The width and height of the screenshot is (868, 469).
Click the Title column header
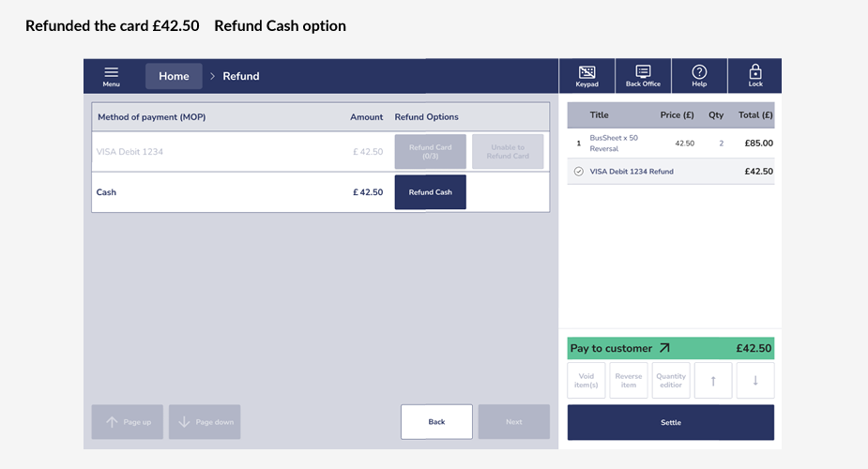(599, 115)
